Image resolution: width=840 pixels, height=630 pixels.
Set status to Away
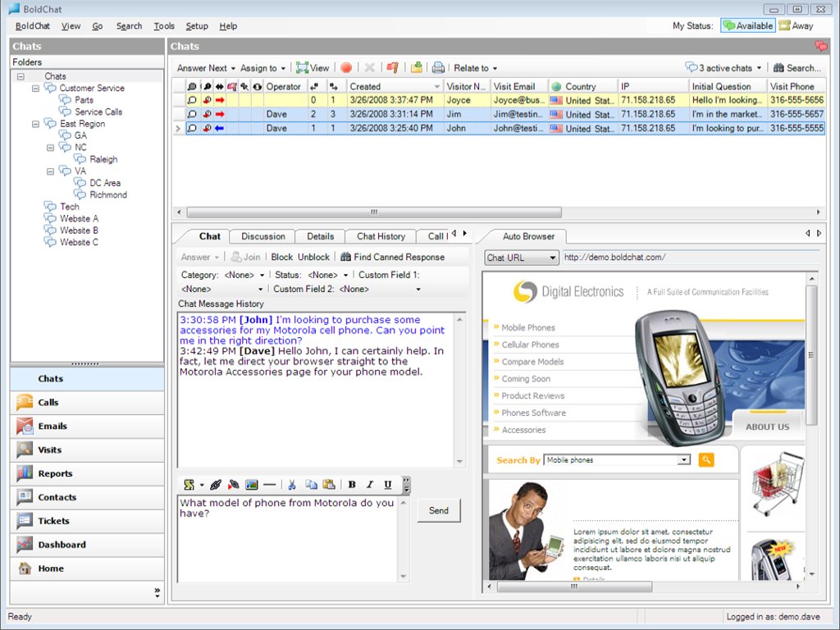(x=795, y=25)
